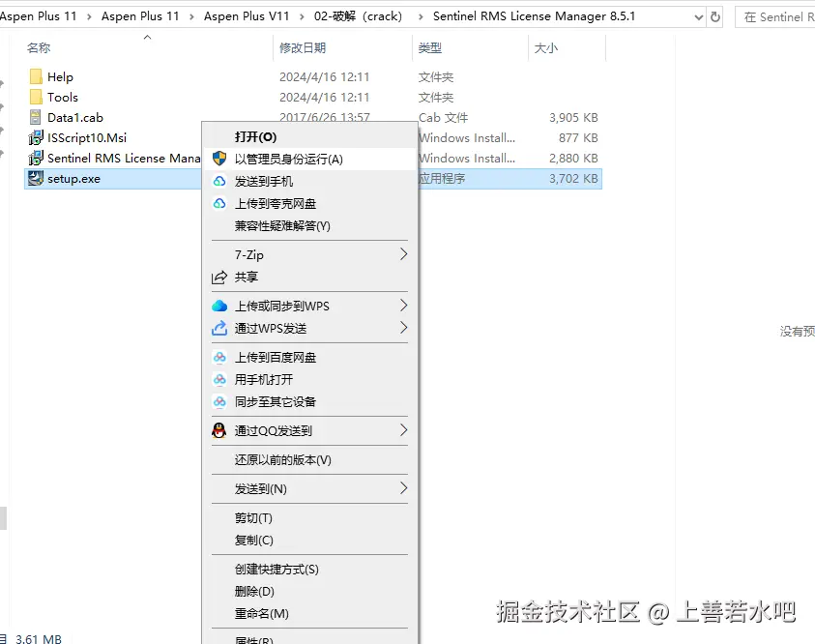Screen dimensions: 815x644
Task: Choose 用手机打开 entry
Action: (309, 380)
